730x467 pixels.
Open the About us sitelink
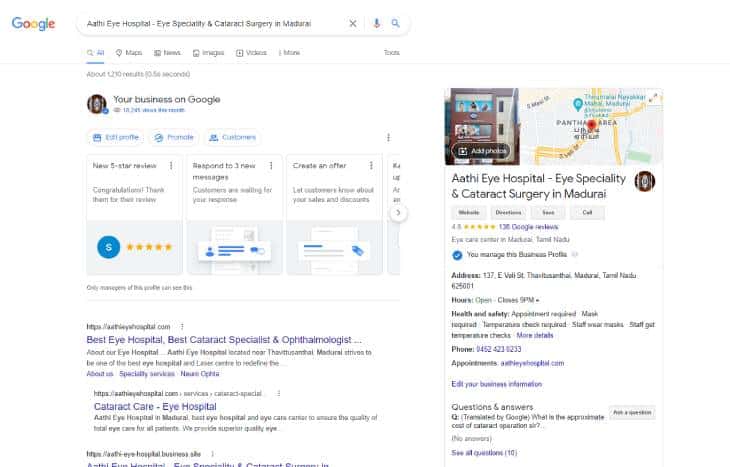tap(100, 374)
